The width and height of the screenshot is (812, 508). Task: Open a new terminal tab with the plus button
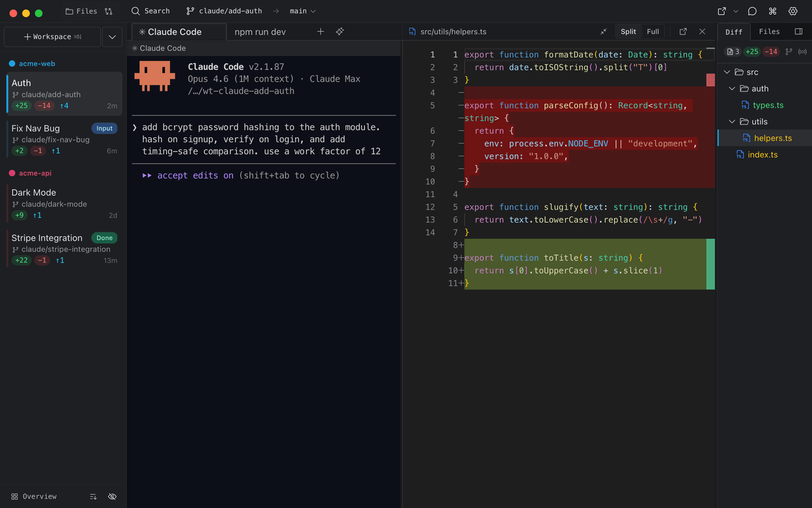(320, 31)
